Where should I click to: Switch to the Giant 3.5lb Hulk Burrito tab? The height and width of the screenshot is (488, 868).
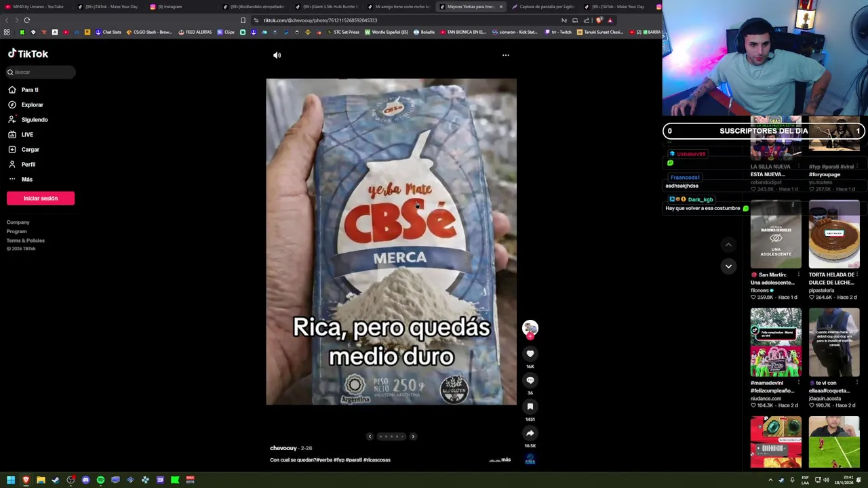pos(330,7)
